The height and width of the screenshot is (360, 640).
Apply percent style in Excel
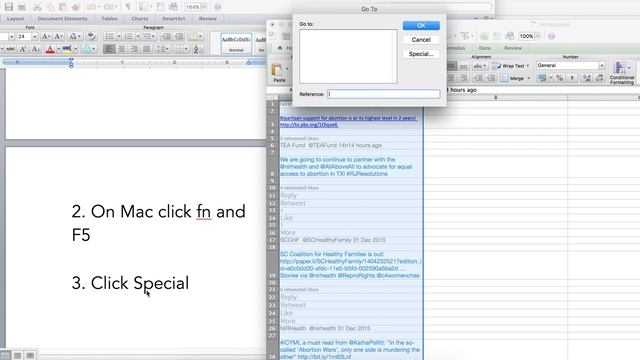tap(560, 78)
